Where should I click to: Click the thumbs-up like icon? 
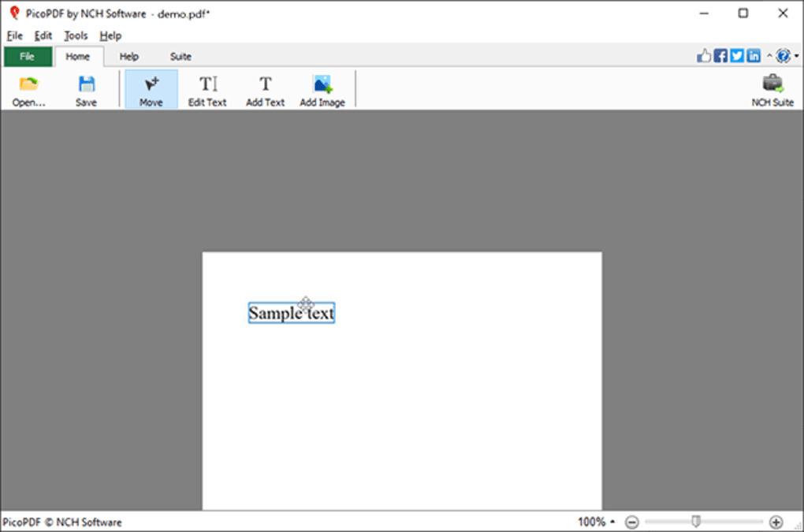tap(704, 56)
